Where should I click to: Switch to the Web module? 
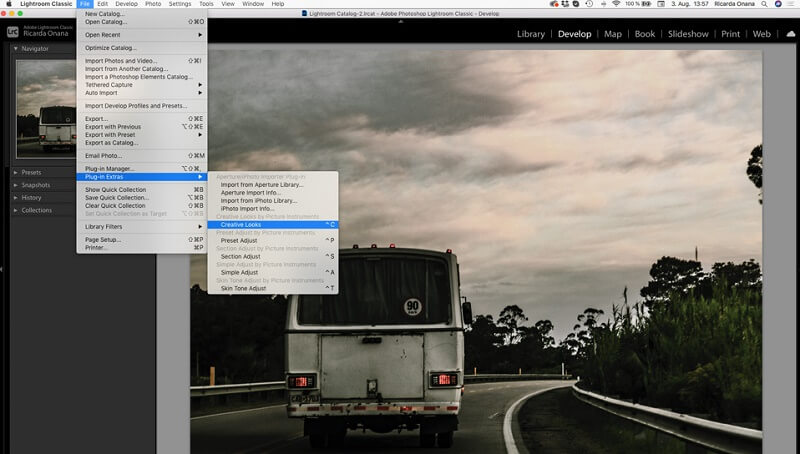pyautogui.click(x=761, y=34)
